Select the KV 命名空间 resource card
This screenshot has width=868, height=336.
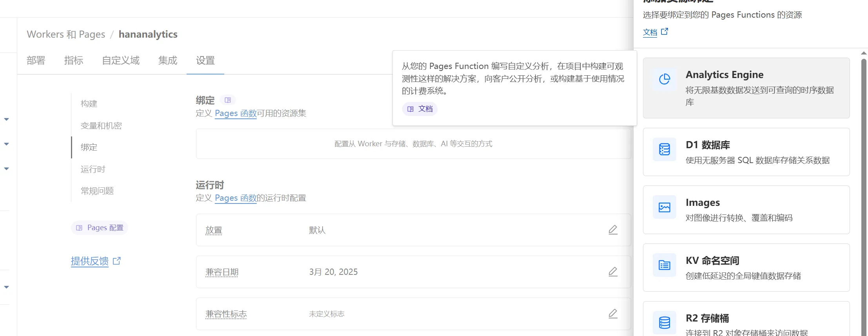click(x=746, y=267)
